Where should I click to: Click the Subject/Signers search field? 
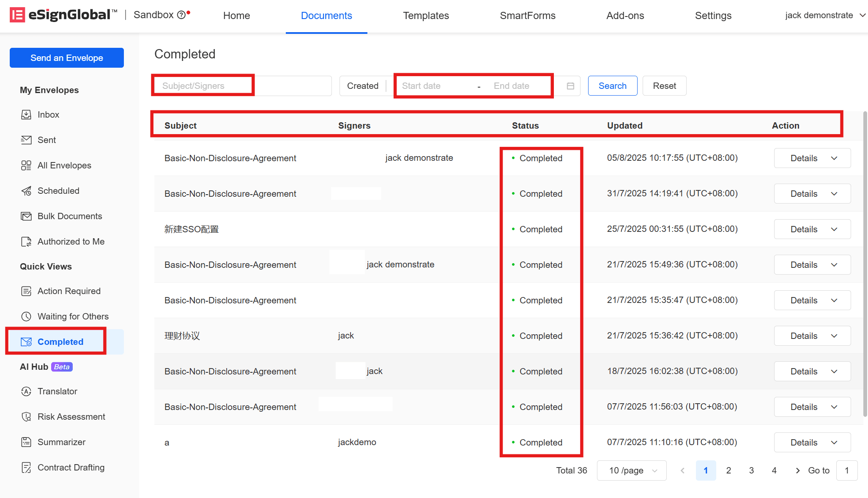(241, 86)
